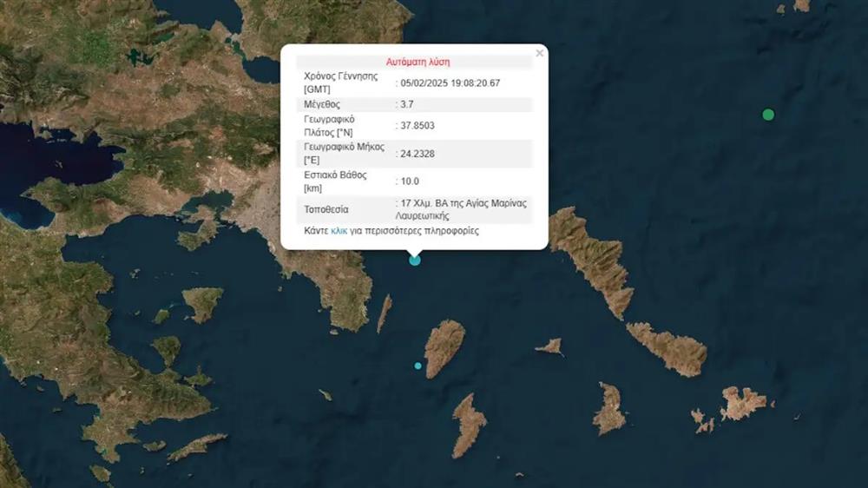Click the origin time 05/02/2025 19:08:20.67
Image resolution: width=868 pixels, height=488 pixels.
click(450, 83)
